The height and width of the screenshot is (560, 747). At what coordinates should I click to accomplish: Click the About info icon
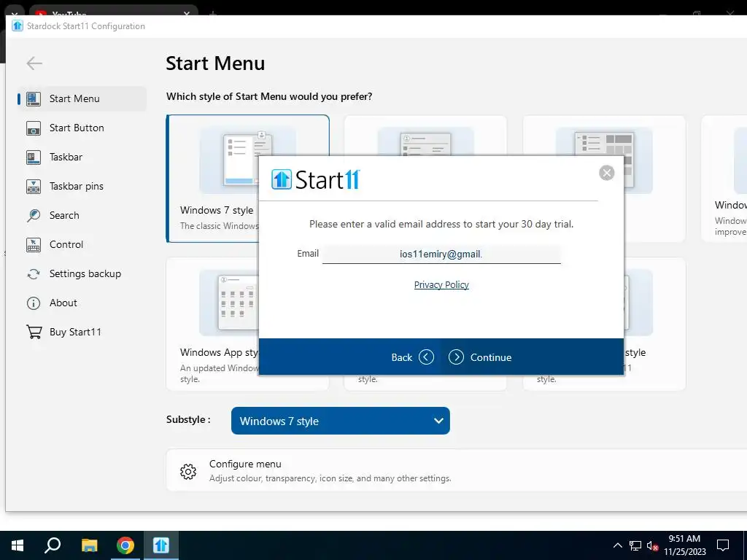tap(34, 303)
